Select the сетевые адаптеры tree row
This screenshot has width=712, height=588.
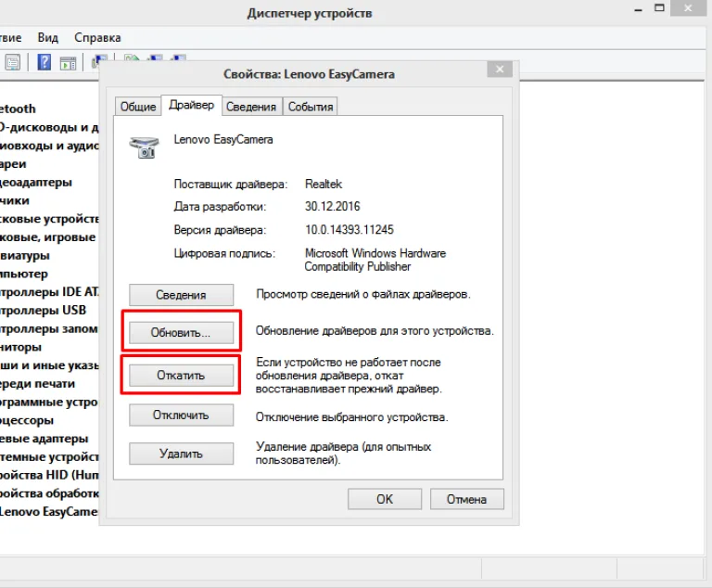click(x=44, y=439)
